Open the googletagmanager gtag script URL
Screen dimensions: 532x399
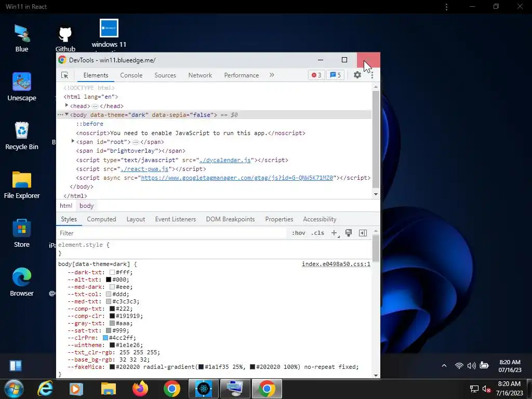pyautogui.click(x=237, y=178)
